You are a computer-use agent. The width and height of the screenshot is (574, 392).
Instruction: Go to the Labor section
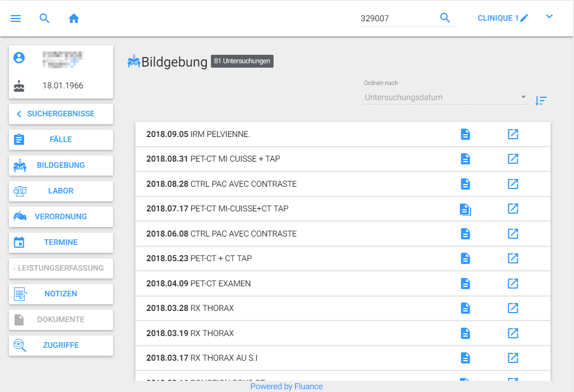pyautogui.click(x=61, y=191)
